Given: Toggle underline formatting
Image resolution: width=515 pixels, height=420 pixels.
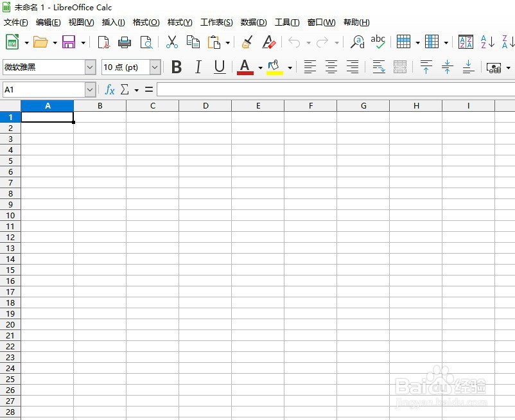Looking at the screenshot, I should pos(219,67).
